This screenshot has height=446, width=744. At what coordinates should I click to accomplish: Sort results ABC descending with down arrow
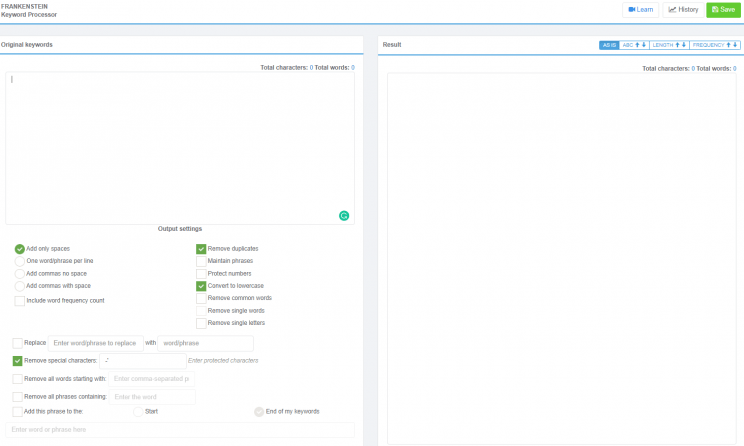click(x=644, y=45)
